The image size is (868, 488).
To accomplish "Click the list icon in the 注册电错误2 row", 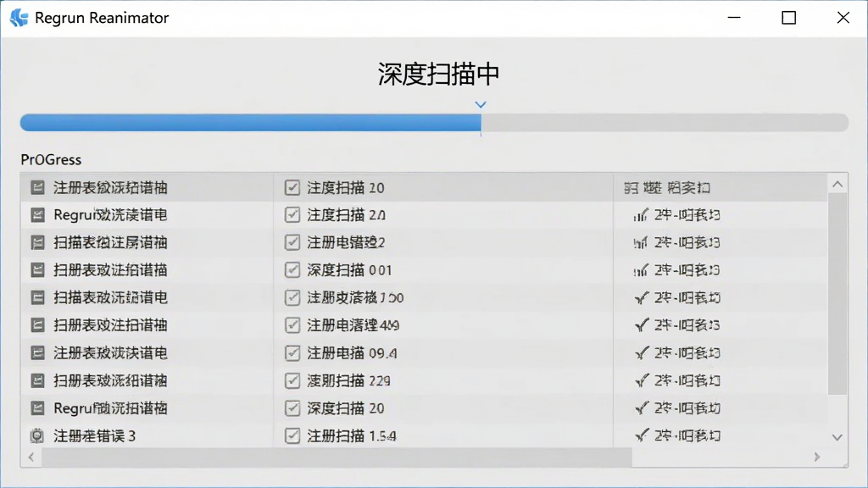I will pos(37,242).
